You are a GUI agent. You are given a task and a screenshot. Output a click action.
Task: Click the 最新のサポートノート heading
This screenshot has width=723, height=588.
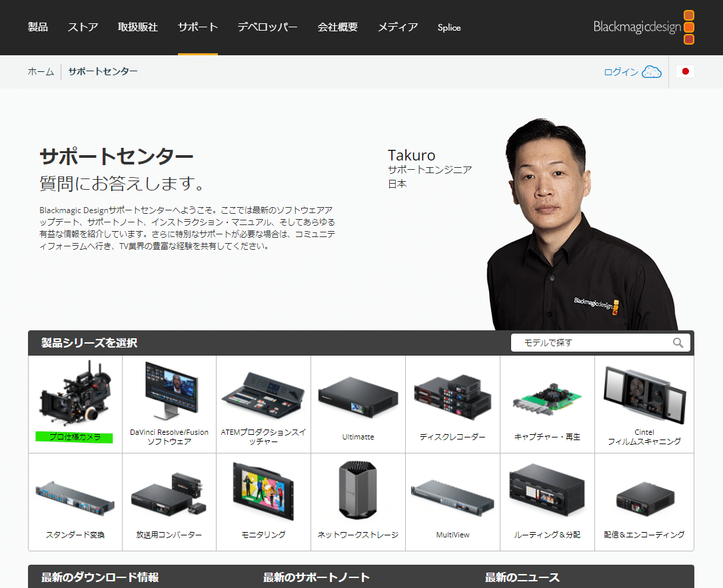click(317, 577)
